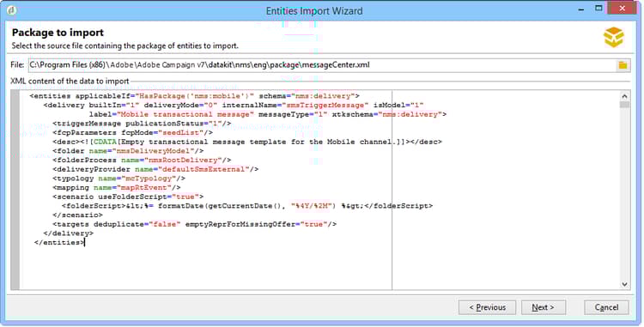Click the application icon in the title bar
Image resolution: width=644 pixels, height=327 pixels.
(12, 9)
